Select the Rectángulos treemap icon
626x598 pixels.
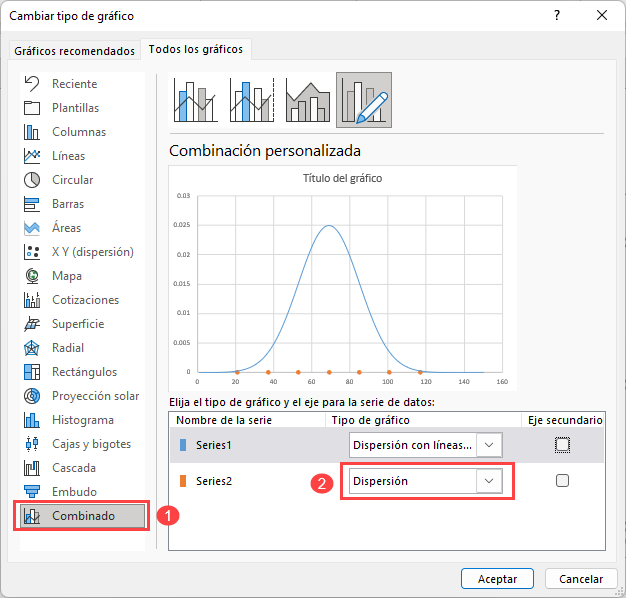32,372
